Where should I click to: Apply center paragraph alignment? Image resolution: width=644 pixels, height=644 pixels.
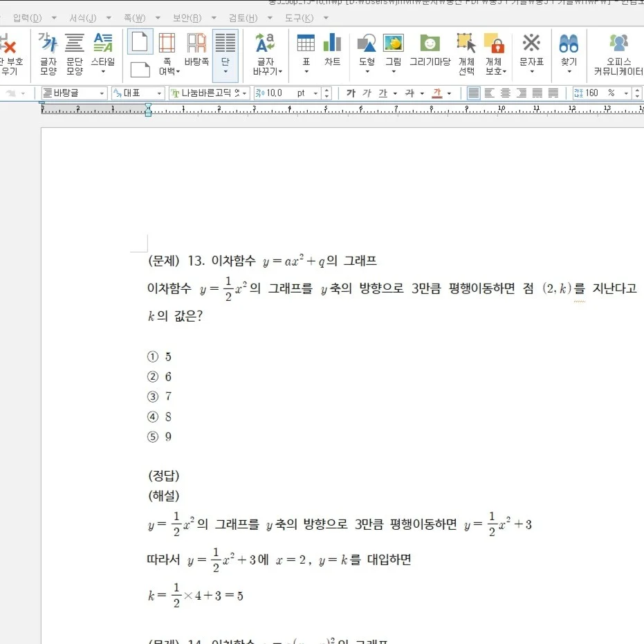[505, 93]
